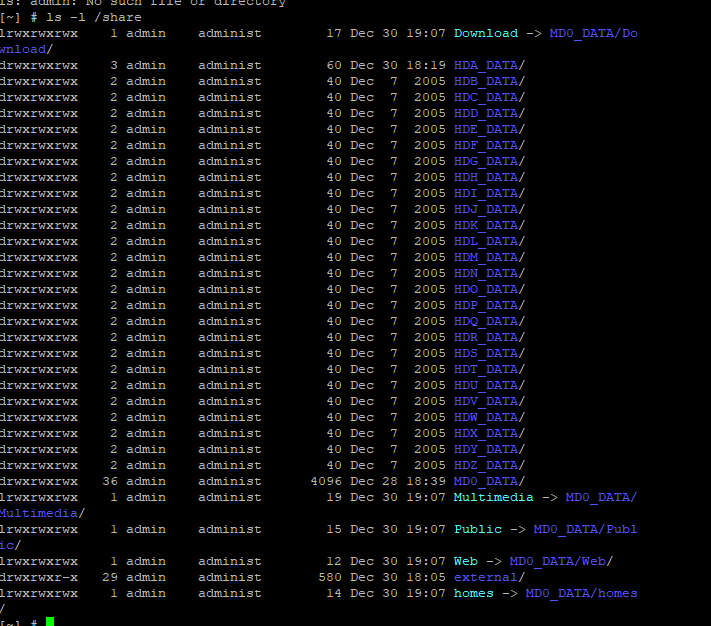Click the HDF_DATA/ directory name
The image size is (711, 626).
click(489, 146)
